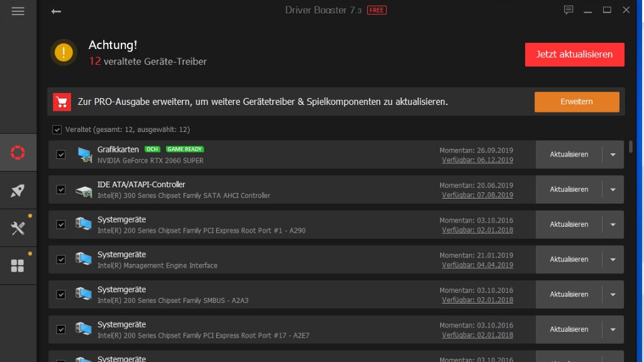Image resolution: width=644 pixels, height=362 pixels.
Task: Expand options for the SMBUS - A2A3 update
Action: tap(613, 294)
